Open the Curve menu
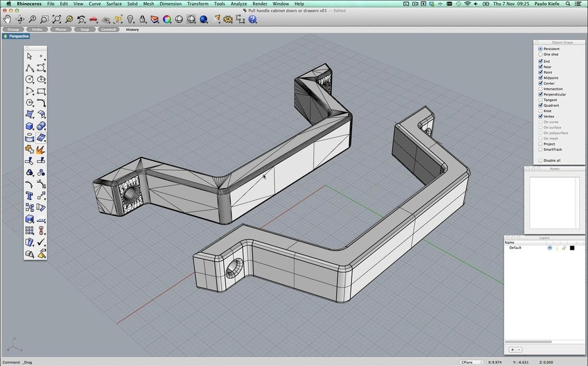This screenshot has height=366, width=588. [x=95, y=4]
